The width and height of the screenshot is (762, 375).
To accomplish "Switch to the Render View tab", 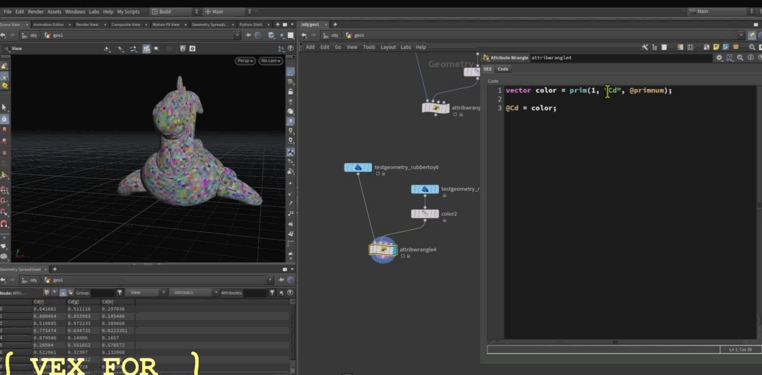I will [x=87, y=24].
